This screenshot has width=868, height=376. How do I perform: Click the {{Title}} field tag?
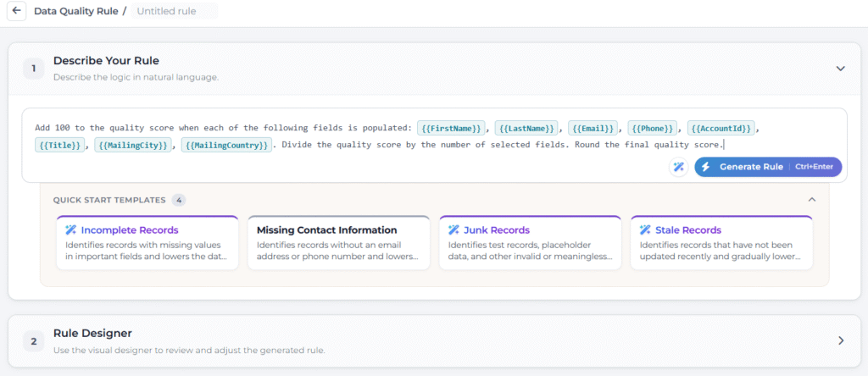point(60,146)
